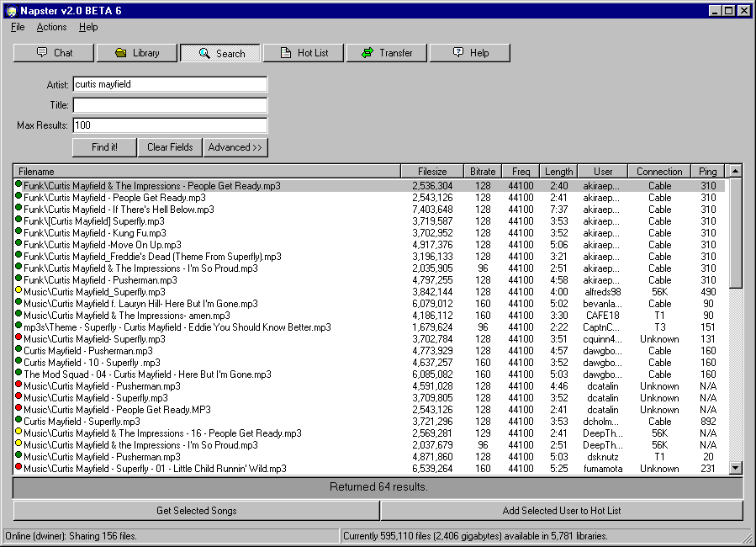Sort by Ping column header

click(x=707, y=171)
